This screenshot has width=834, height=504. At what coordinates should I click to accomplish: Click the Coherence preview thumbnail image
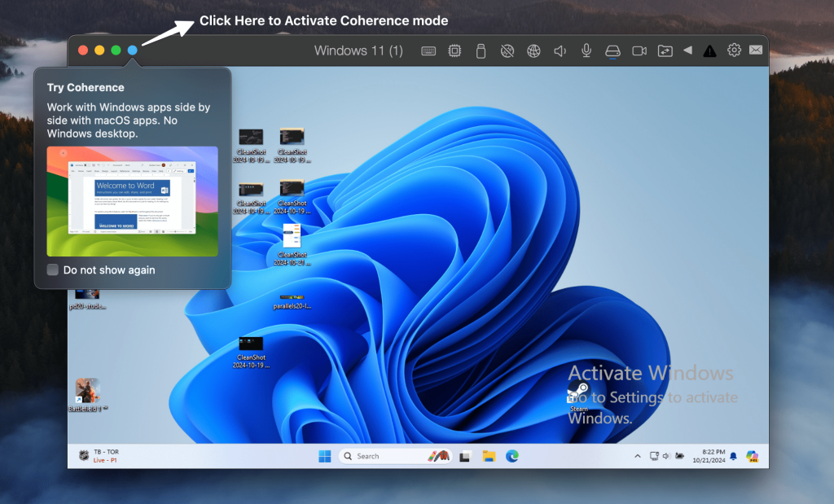pyautogui.click(x=132, y=201)
